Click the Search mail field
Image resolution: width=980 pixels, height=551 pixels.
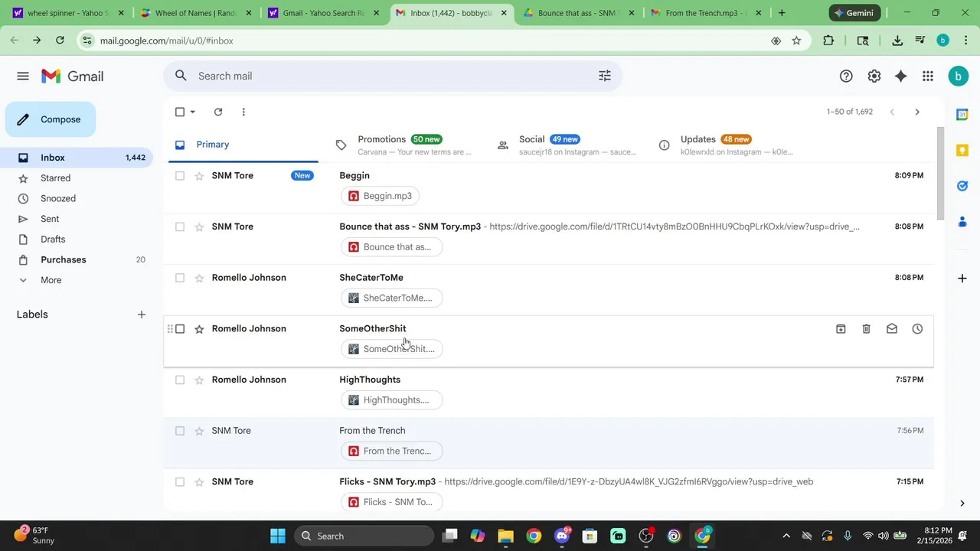[x=393, y=76]
